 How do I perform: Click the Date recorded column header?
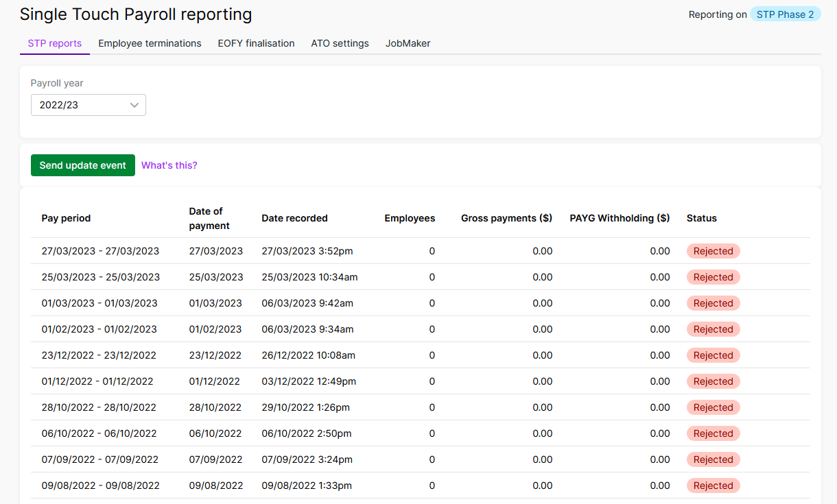(294, 218)
